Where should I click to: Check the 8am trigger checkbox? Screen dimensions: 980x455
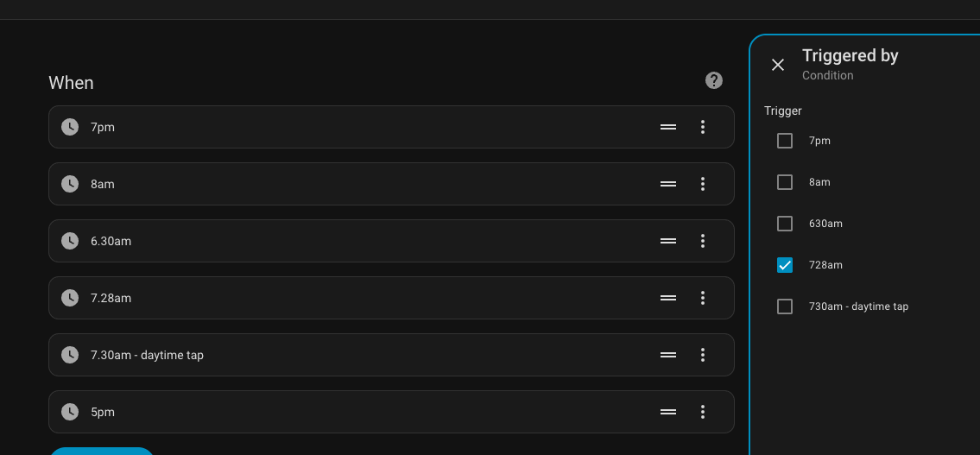click(x=785, y=182)
